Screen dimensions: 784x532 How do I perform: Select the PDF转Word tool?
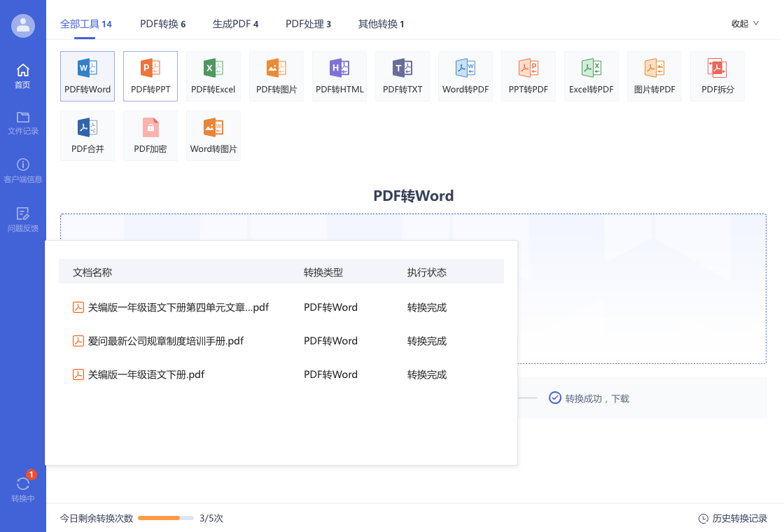pos(87,76)
